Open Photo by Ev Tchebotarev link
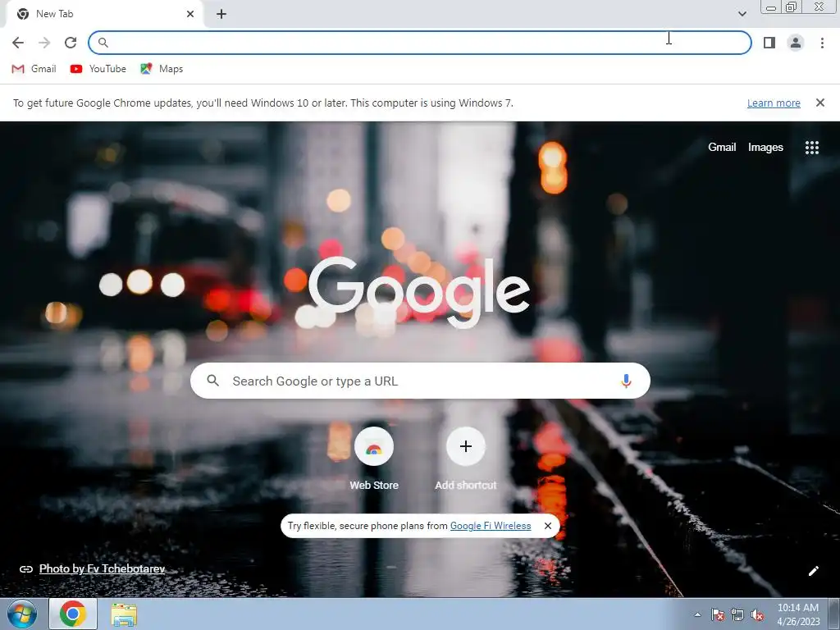The width and height of the screenshot is (840, 630). pos(102,569)
